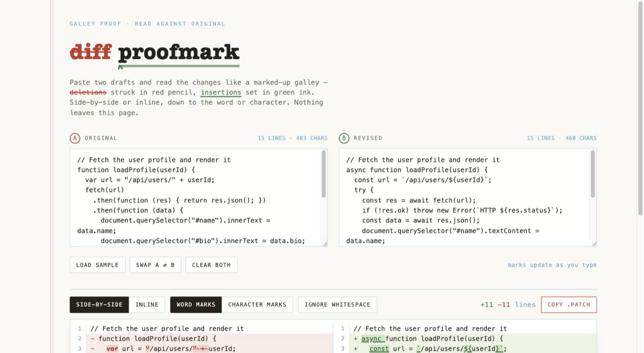Screen dimensions: 644x353
Task: Click the Clear Both button
Action: [x=211, y=265]
